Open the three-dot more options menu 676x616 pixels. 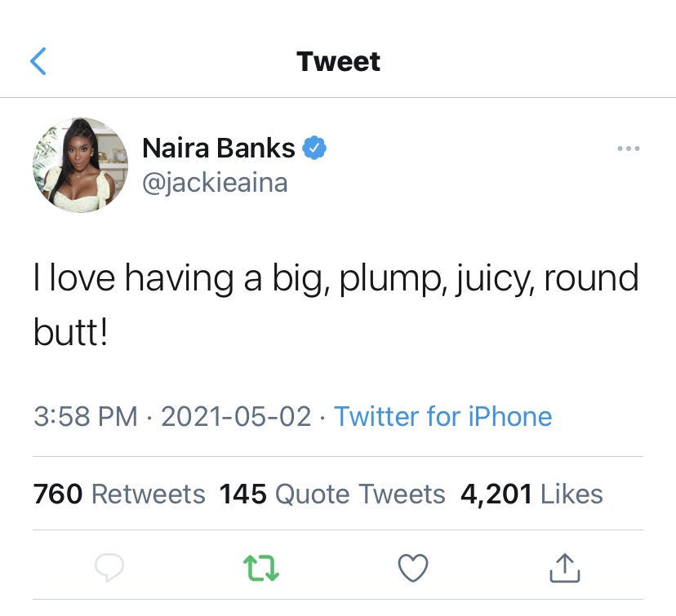click(x=628, y=148)
